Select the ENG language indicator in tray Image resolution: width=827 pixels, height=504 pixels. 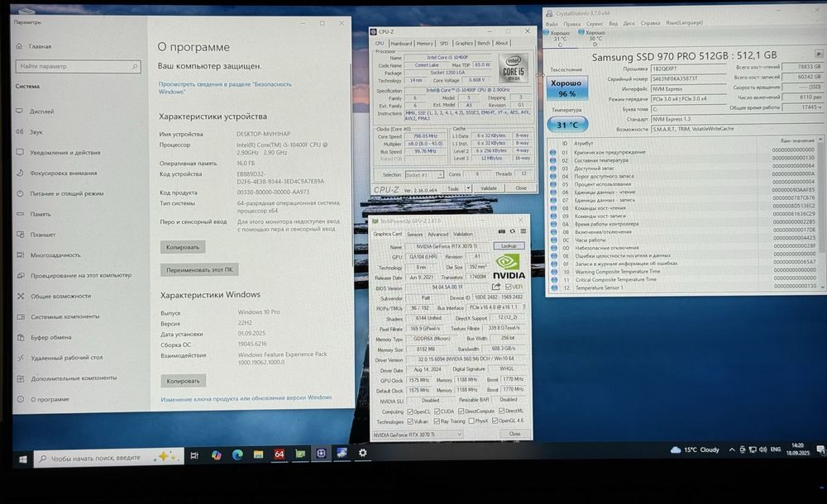776,449
